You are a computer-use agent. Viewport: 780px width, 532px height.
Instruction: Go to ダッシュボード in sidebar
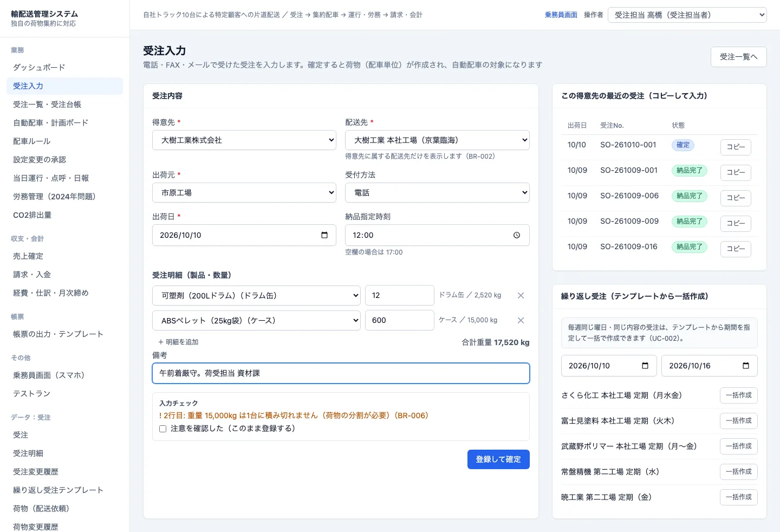64,68
